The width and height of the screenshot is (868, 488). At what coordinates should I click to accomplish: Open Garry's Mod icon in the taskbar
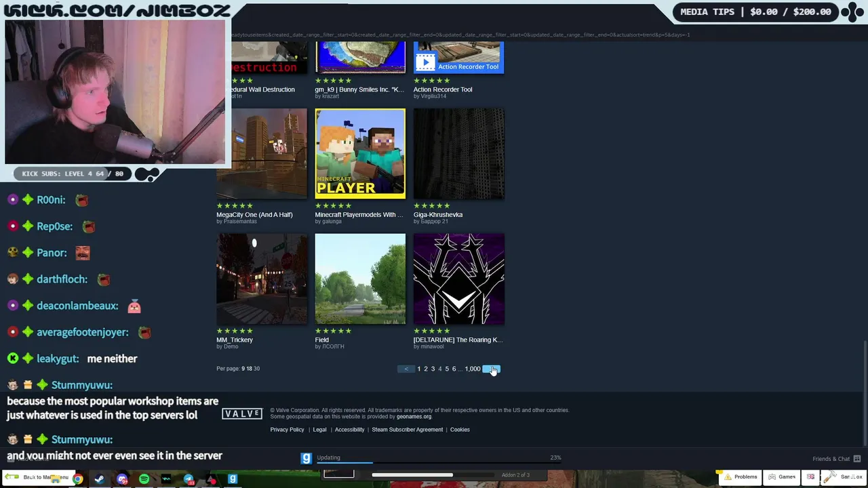click(x=233, y=479)
